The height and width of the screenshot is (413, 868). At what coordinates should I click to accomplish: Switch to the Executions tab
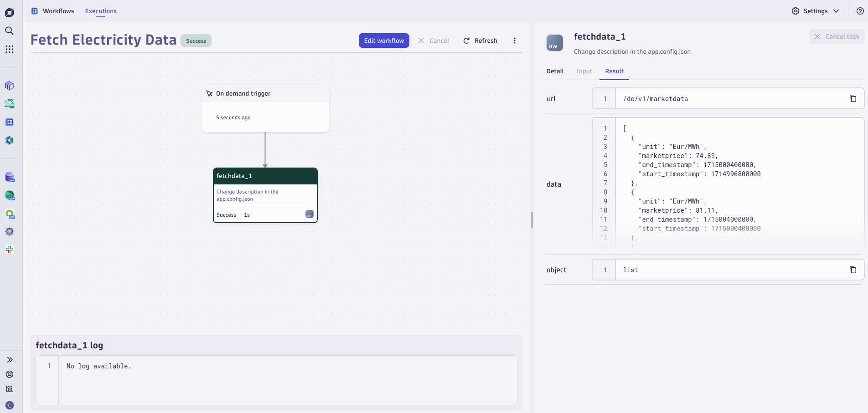click(101, 11)
